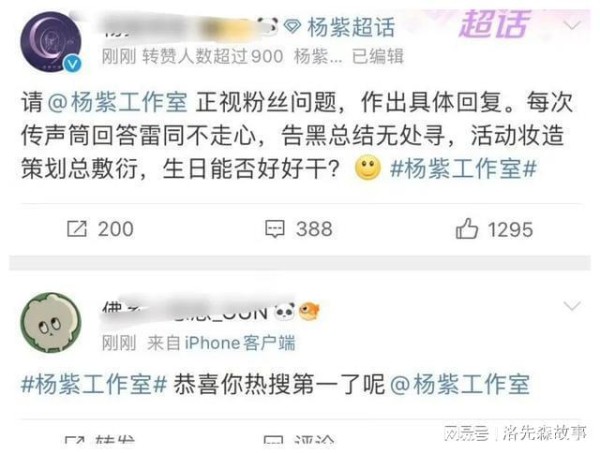
Task: Open comments icon with 388 replies
Action: click(275, 229)
